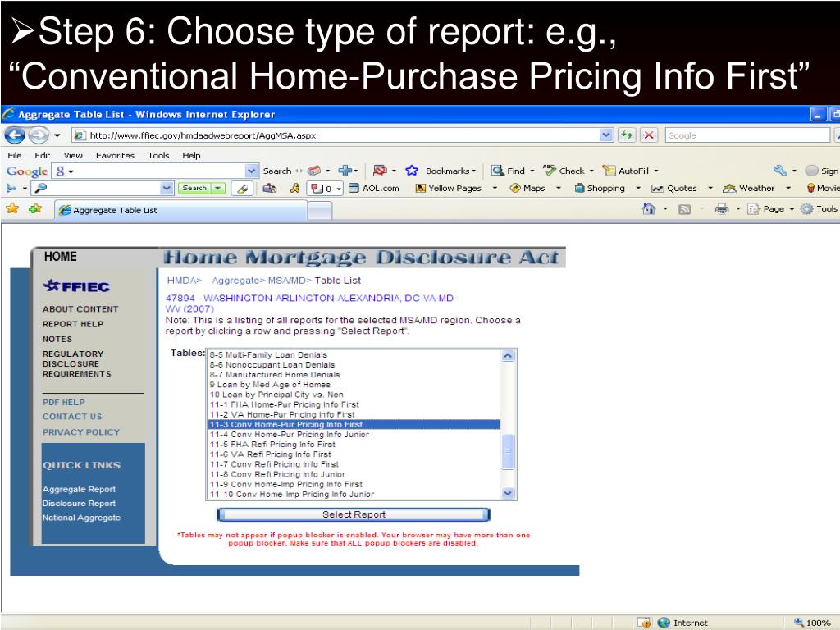Click the Tables list scroll up arrow

pos(508,356)
